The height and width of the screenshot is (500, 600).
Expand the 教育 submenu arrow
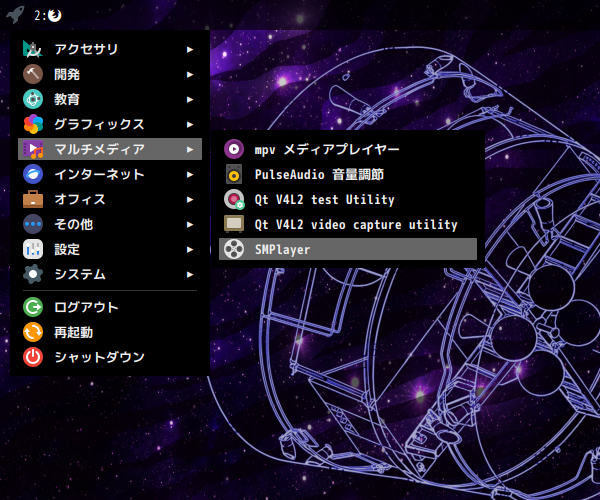click(x=190, y=99)
